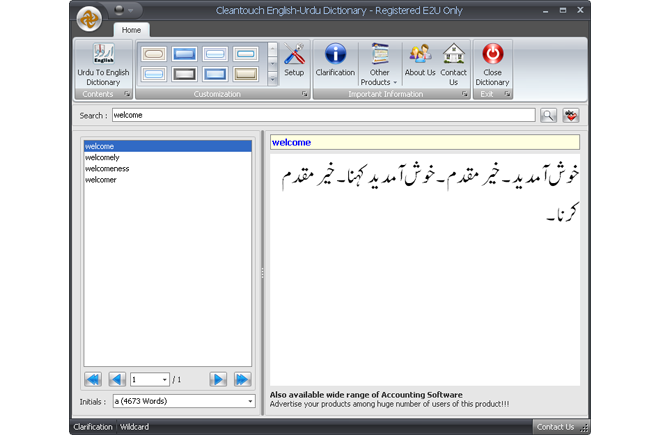This screenshot has width=660, height=440.
Task: Open Important Information group dialog launcher
Action: click(464, 94)
